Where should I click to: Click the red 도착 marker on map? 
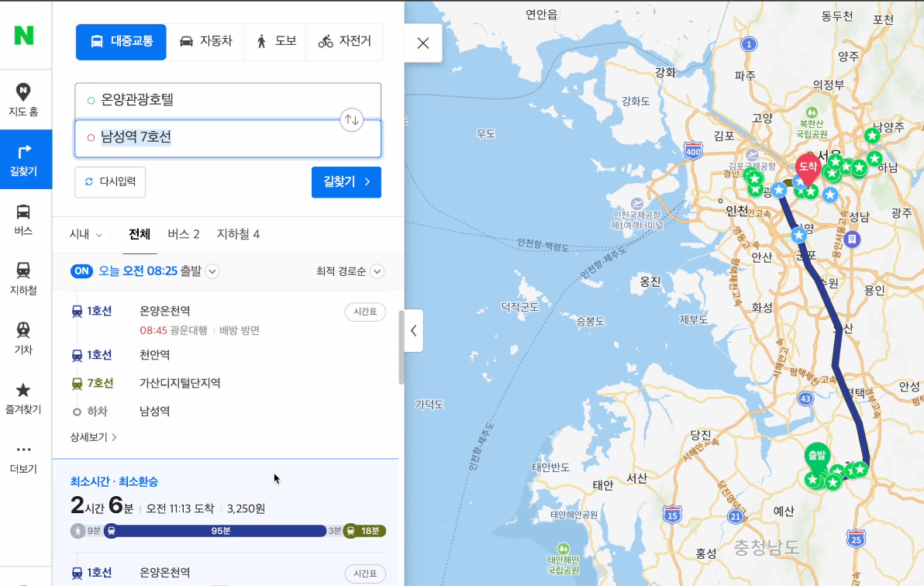[808, 169]
